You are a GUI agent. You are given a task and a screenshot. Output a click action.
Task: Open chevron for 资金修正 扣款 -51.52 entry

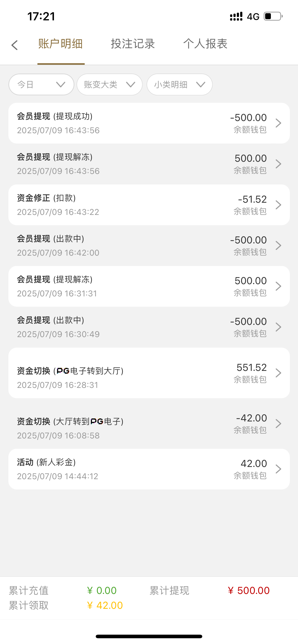point(278,205)
